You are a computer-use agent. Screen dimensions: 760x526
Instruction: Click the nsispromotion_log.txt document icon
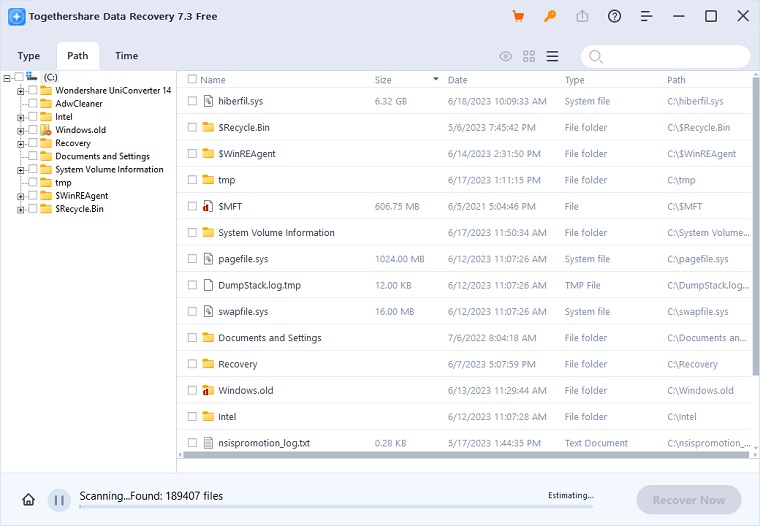click(208, 443)
